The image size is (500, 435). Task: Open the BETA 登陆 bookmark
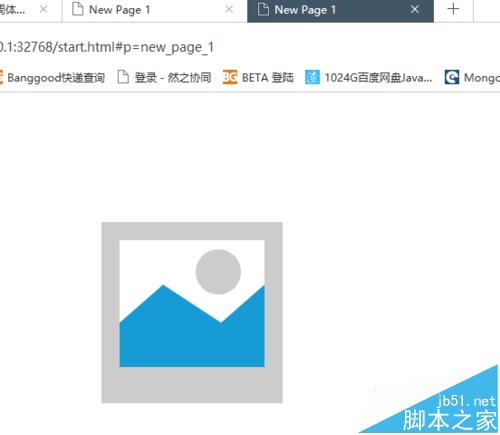[258, 78]
